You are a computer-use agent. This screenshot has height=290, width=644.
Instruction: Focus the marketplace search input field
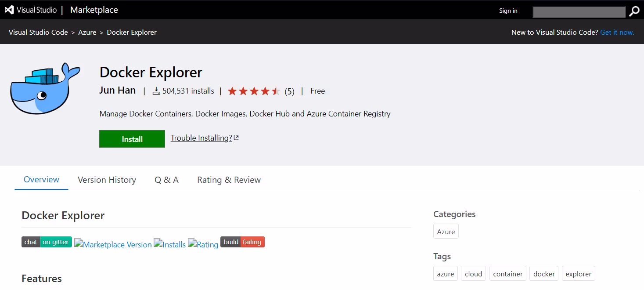coord(579,12)
